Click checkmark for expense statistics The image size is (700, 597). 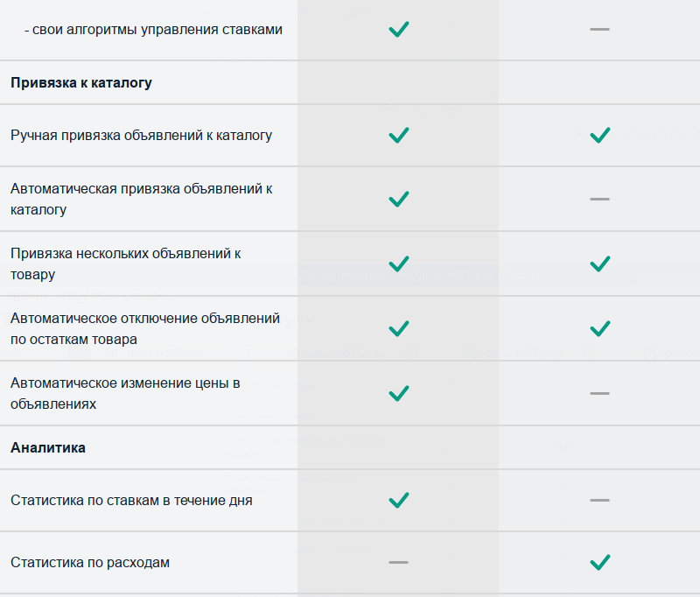pos(599,562)
